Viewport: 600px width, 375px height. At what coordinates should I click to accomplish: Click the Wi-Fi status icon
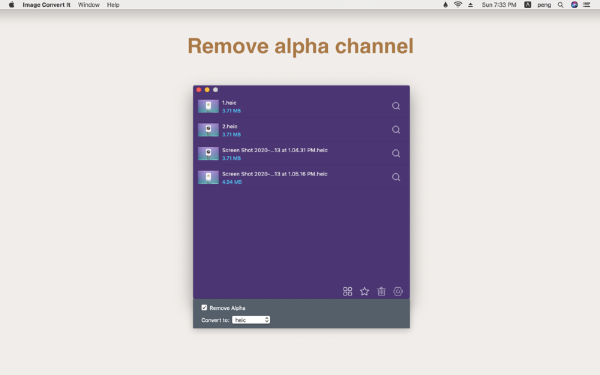click(x=458, y=5)
